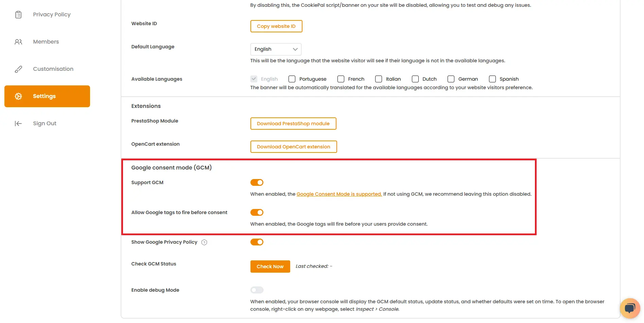Turn off Allow Google tags before consent
The height and width of the screenshot is (323, 644).
click(x=257, y=212)
